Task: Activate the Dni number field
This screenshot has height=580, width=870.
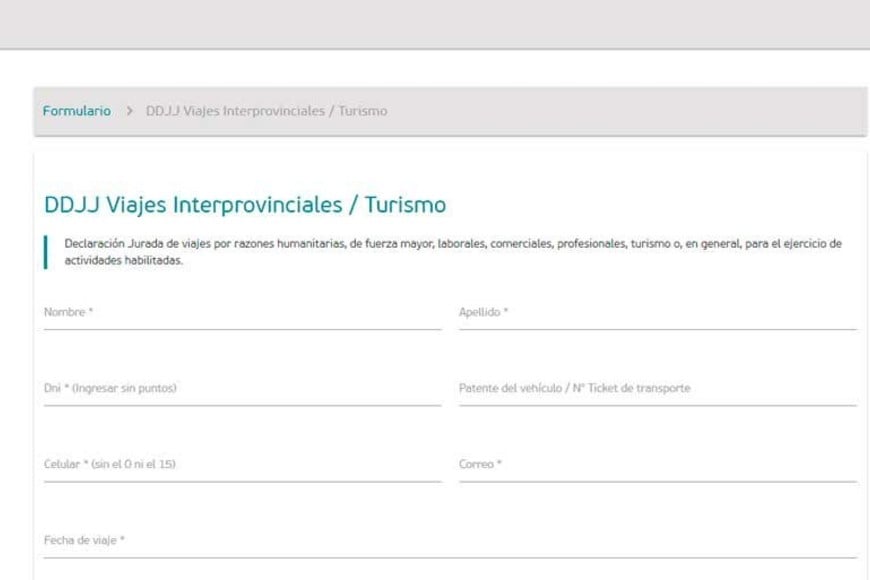Action: point(242,389)
